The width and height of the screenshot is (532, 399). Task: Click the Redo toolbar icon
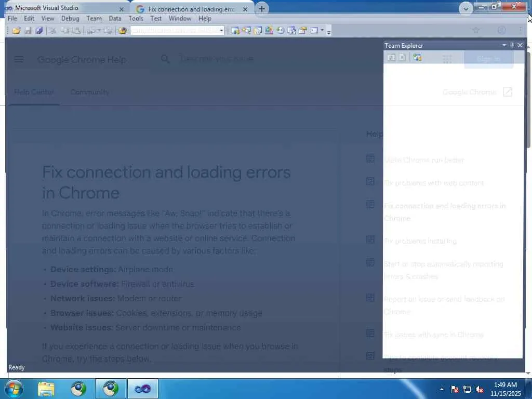coord(108,31)
